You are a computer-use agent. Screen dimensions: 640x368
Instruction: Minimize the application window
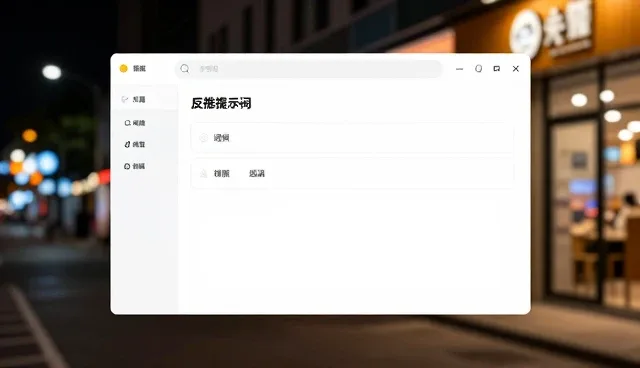pyautogui.click(x=460, y=69)
